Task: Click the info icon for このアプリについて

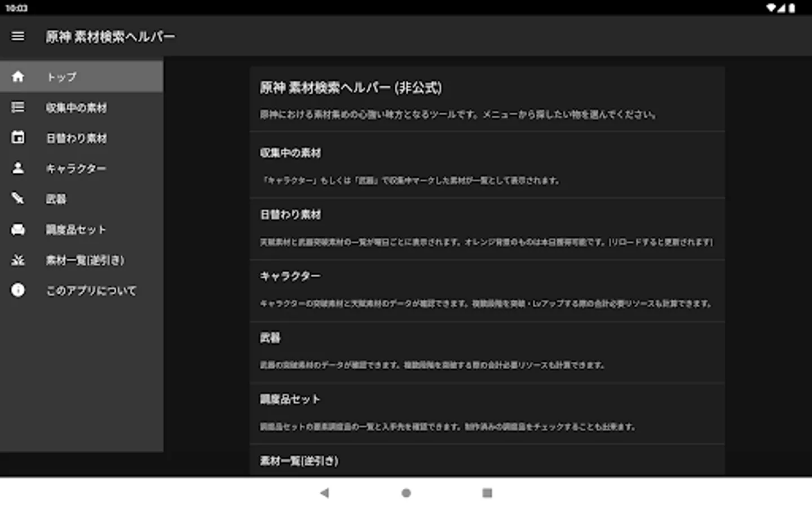Action: click(18, 290)
